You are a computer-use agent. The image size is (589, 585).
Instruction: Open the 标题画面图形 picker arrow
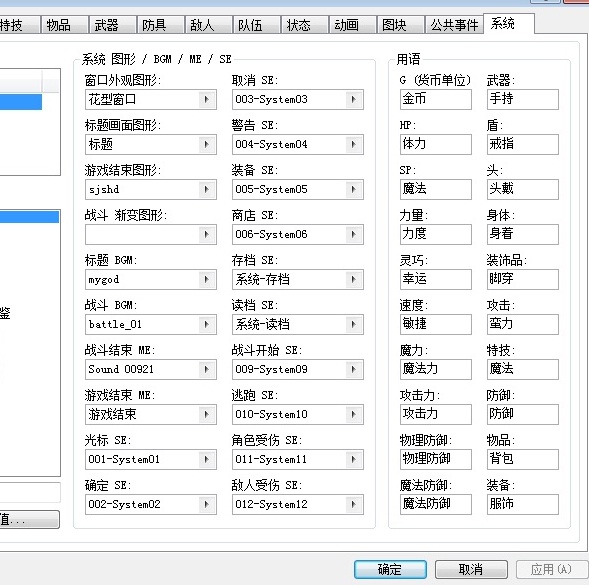(x=206, y=144)
